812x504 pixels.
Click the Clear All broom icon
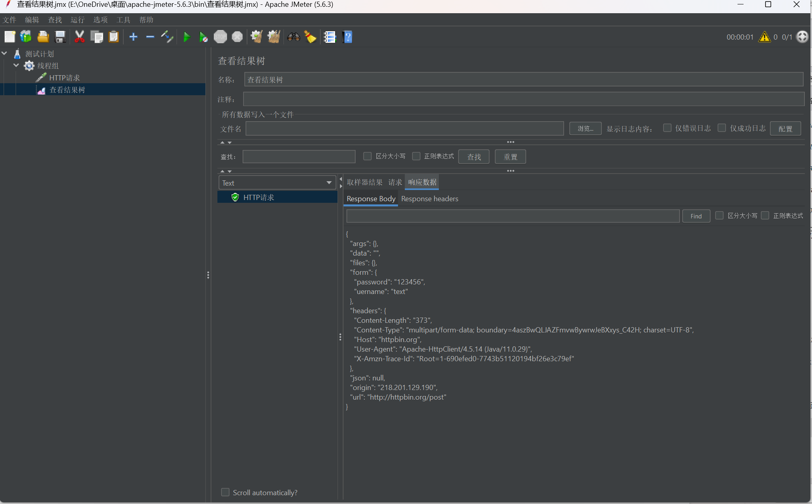click(274, 37)
